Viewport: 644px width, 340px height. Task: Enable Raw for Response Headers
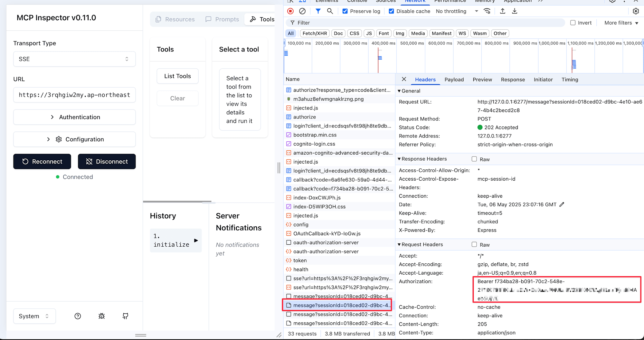click(x=474, y=159)
